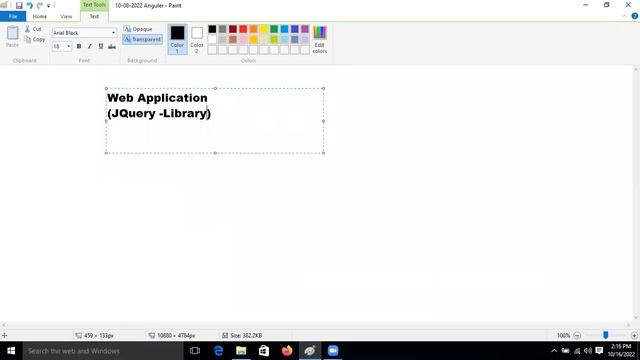
Task: Click the zoom in plus button
Action: click(634, 336)
